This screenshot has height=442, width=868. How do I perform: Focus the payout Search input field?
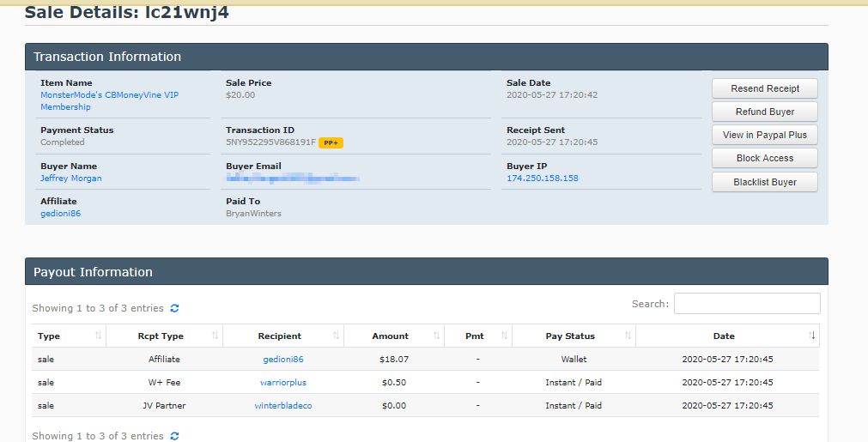[x=747, y=304]
